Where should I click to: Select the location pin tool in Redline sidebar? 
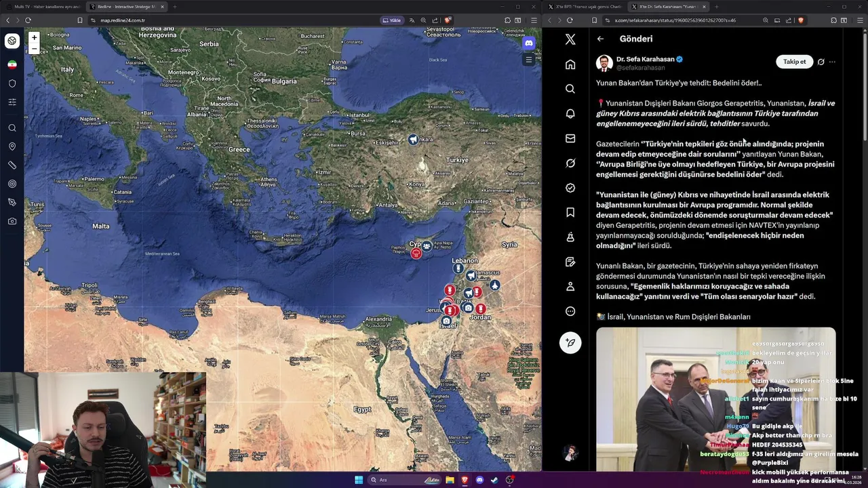pos(12,146)
